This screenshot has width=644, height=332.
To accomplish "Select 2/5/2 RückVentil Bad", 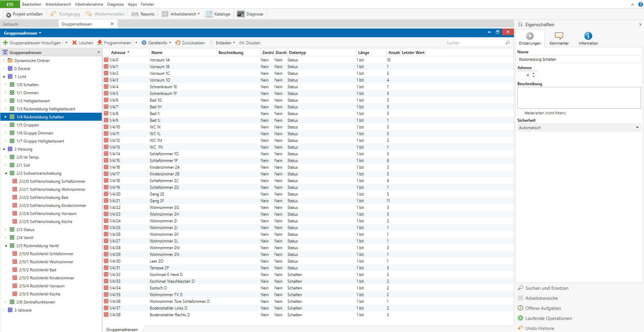I will click(38, 270).
